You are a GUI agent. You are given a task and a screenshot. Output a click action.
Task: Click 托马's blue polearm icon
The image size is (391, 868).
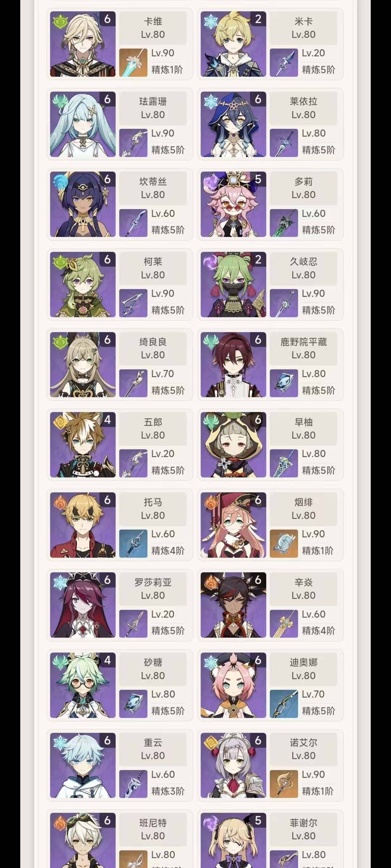tap(133, 544)
